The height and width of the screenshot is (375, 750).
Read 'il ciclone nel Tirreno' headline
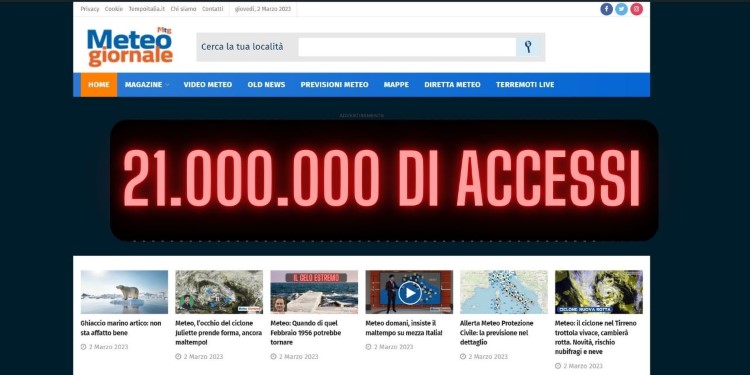596,338
